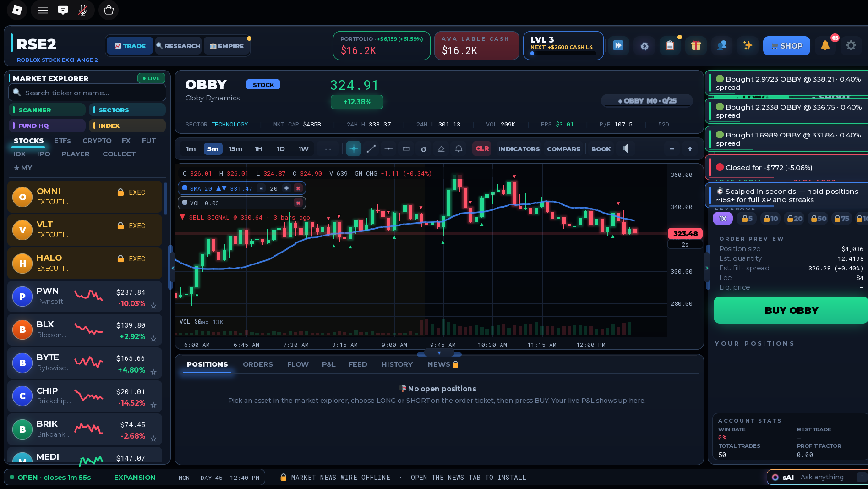This screenshot has width=868, height=489.
Task: Decrease the SMA period with minus
Action: [261, 188]
